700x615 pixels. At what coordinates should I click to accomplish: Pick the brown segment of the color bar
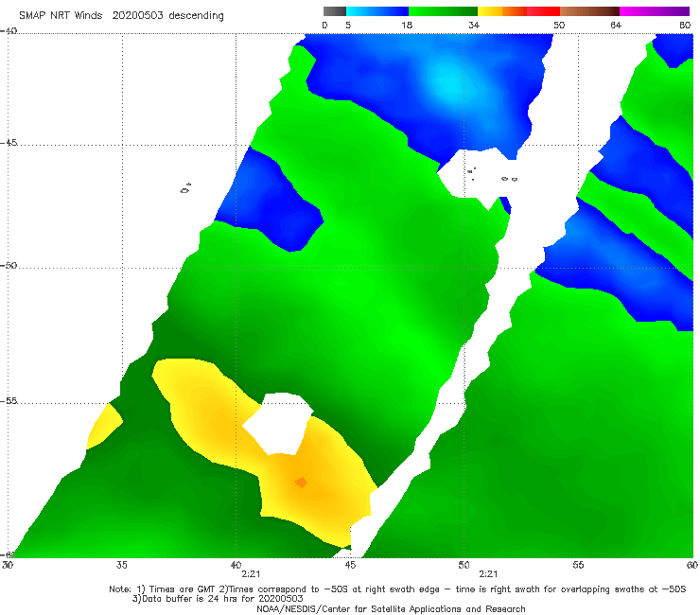tap(589, 11)
